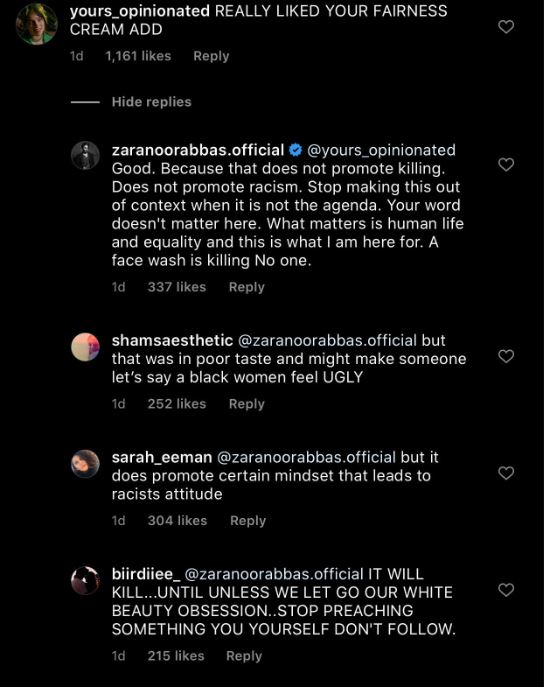Open sarah_eeman's profile avatar
The height and width of the screenshot is (687, 544).
[85, 464]
